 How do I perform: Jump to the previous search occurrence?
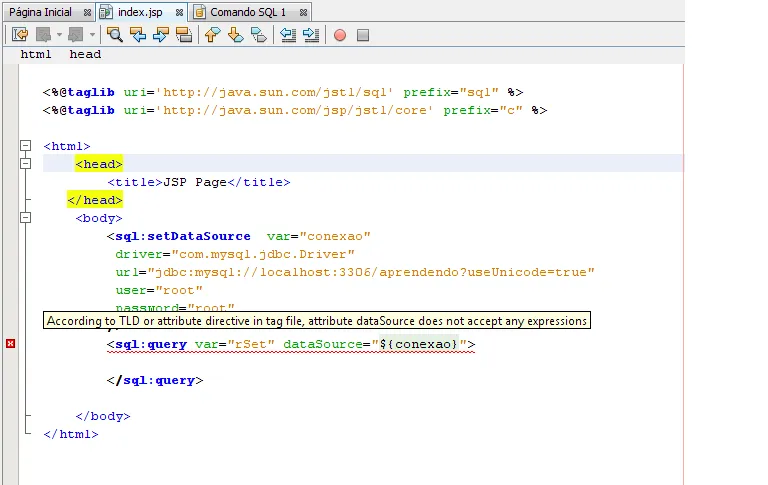coord(138,35)
